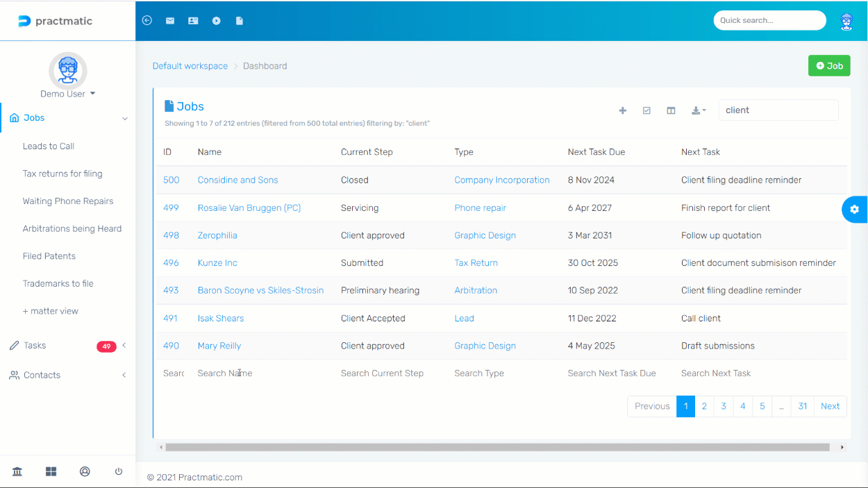Open the contact card icon in header
The height and width of the screenshot is (488, 868).
coord(193,21)
